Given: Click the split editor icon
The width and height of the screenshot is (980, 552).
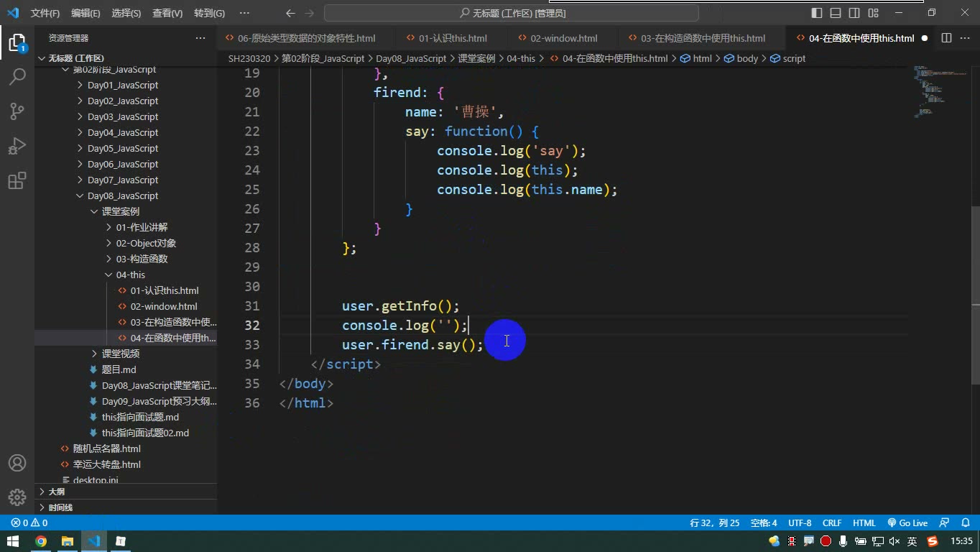Looking at the screenshot, I should point(946,38).
